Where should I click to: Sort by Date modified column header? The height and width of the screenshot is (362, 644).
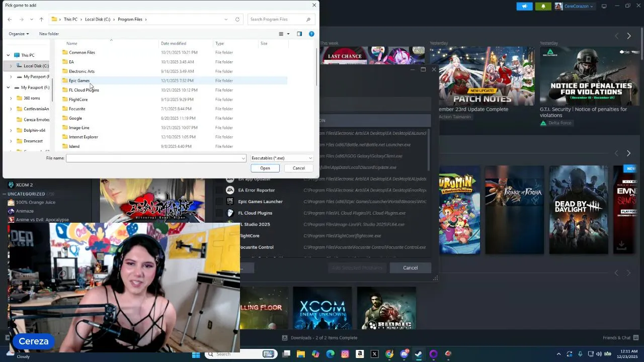[x=174, y=43]
